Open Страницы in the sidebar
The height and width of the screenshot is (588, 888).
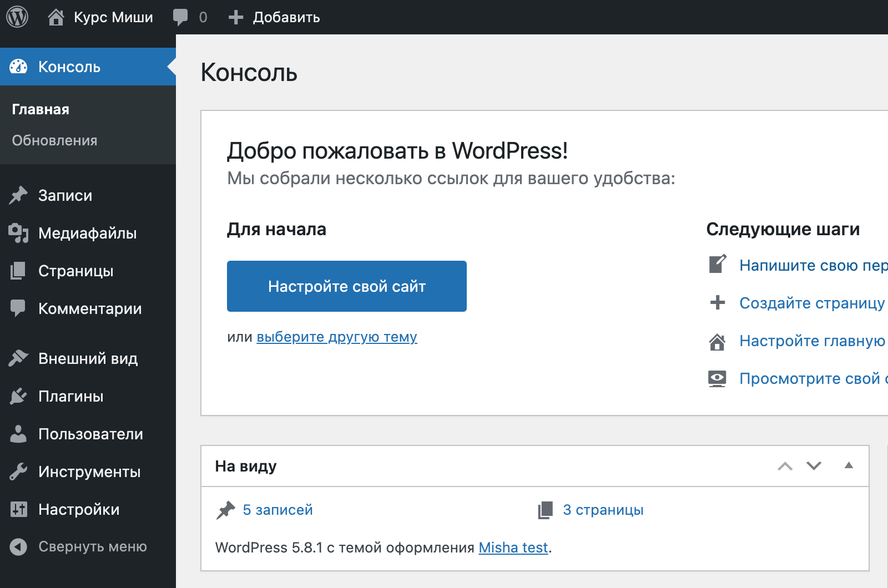[x=88, y=271]
